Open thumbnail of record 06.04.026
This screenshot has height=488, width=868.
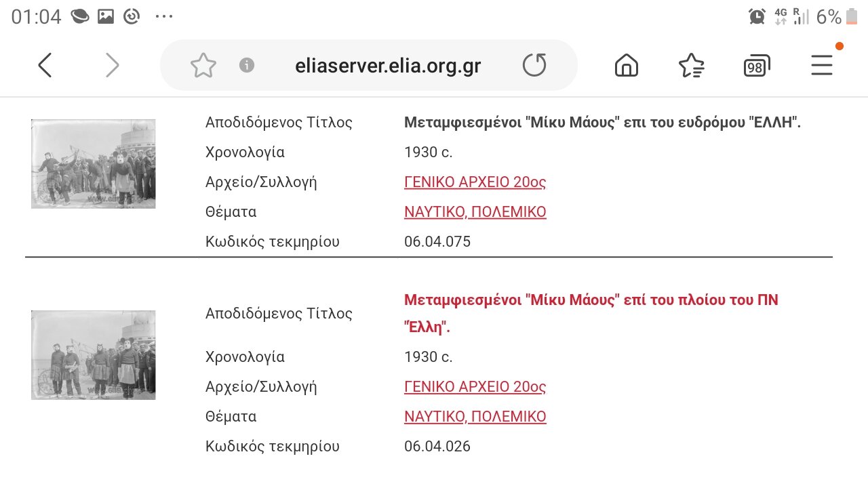point(94,355)
